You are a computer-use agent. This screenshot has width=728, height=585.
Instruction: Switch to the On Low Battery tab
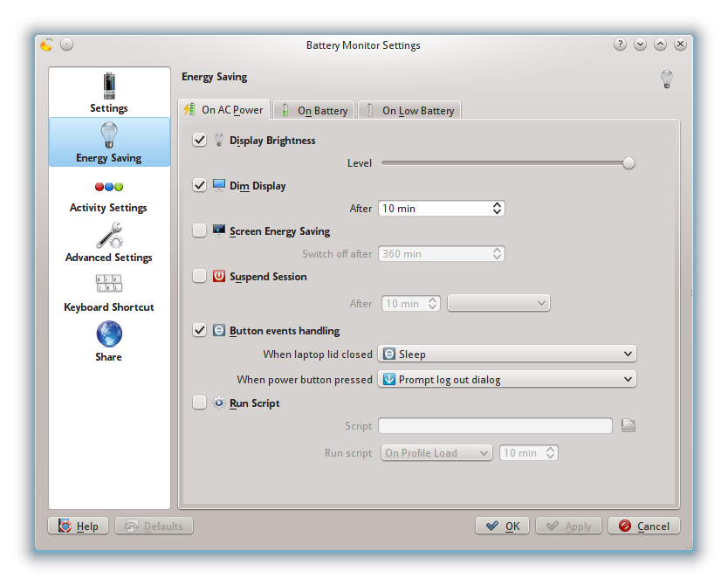point(410,111)
